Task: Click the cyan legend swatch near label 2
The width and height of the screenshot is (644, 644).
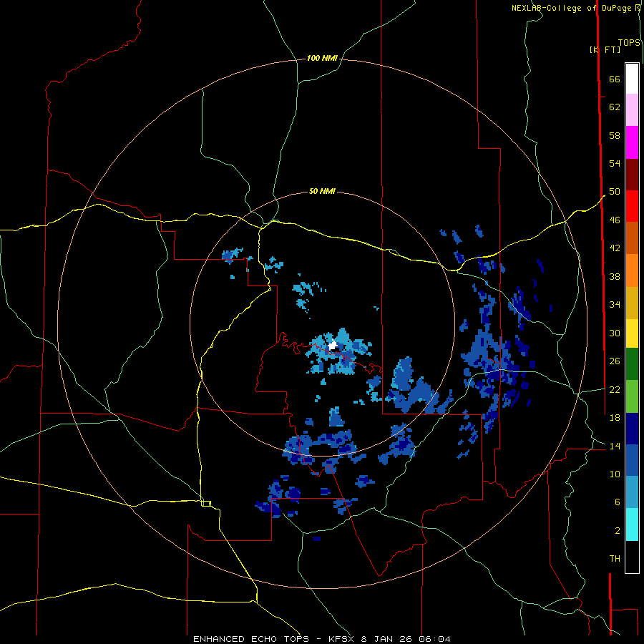Action: (x=632, y=525)
